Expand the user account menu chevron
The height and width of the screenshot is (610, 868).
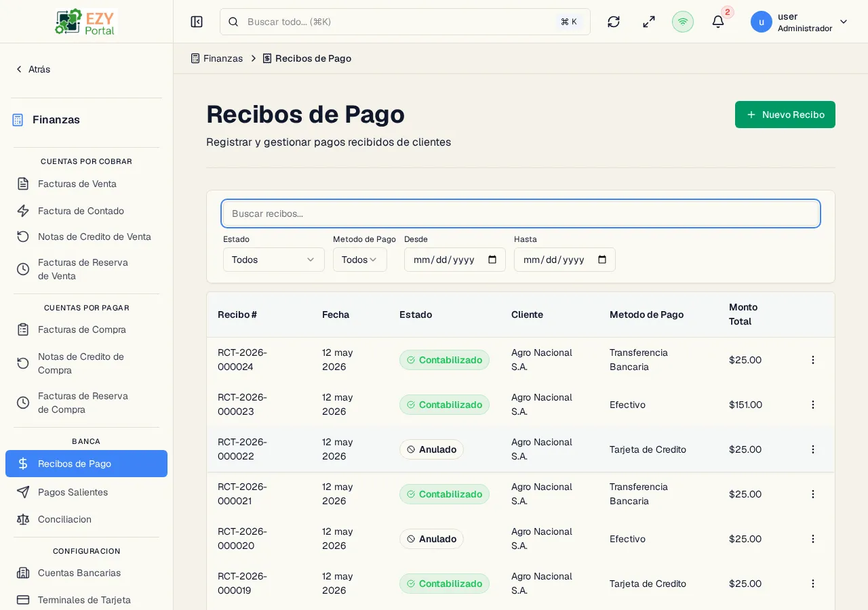point(844,22)
